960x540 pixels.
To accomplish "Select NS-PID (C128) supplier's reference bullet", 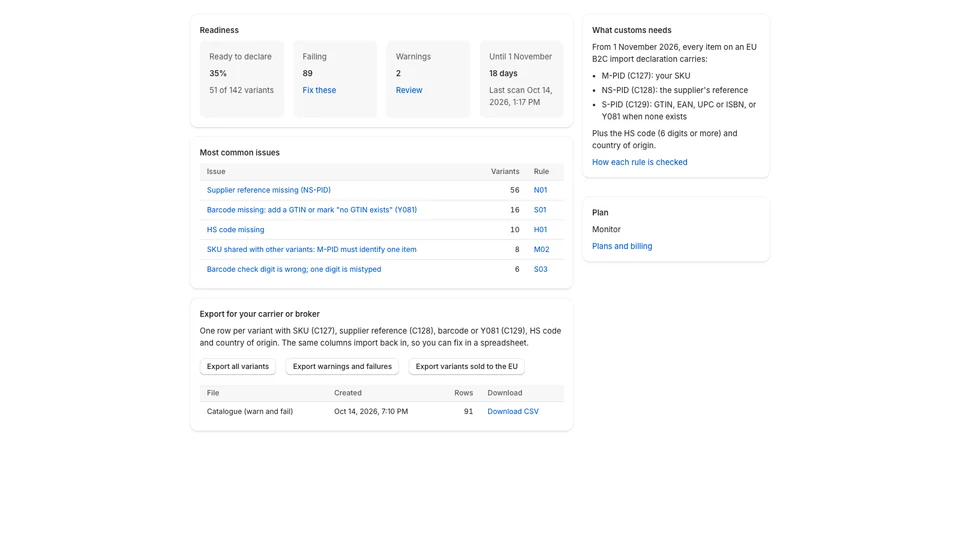I will pos(675,90).
